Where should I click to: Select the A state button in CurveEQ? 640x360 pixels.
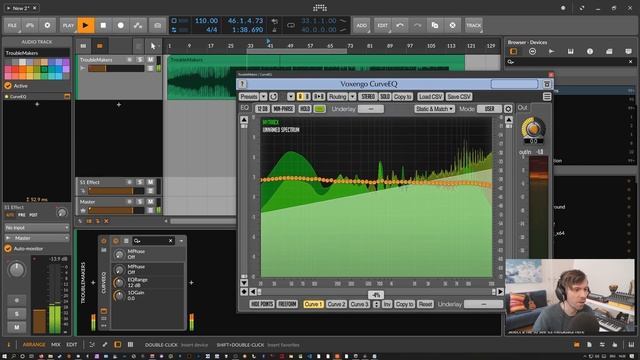pyautogui.click(x=300, y=97)
